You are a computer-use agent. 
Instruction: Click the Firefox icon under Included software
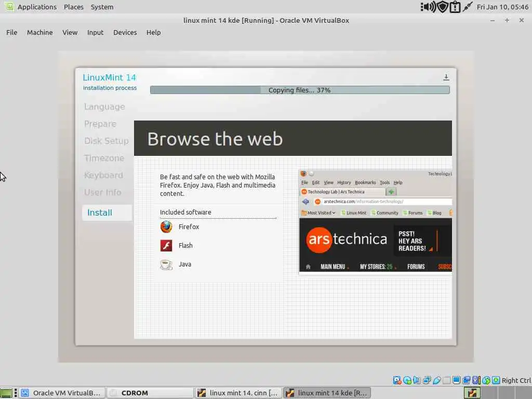point(166,227)
